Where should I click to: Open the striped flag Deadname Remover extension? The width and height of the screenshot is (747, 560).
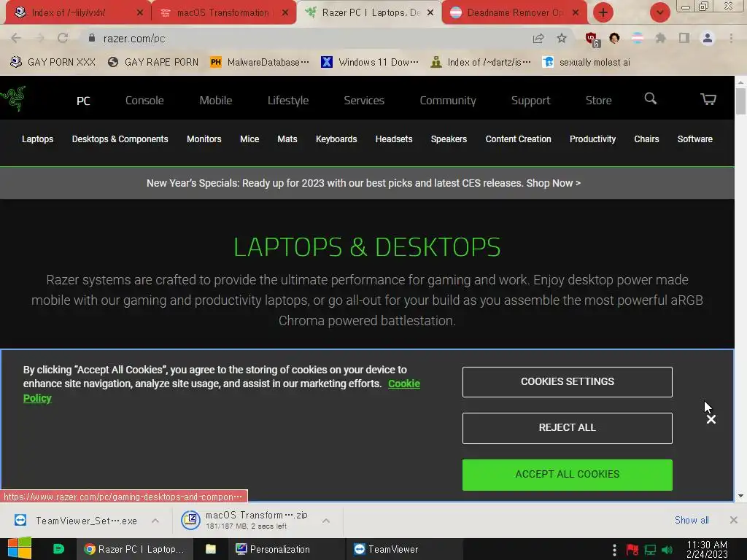point(638,38)
